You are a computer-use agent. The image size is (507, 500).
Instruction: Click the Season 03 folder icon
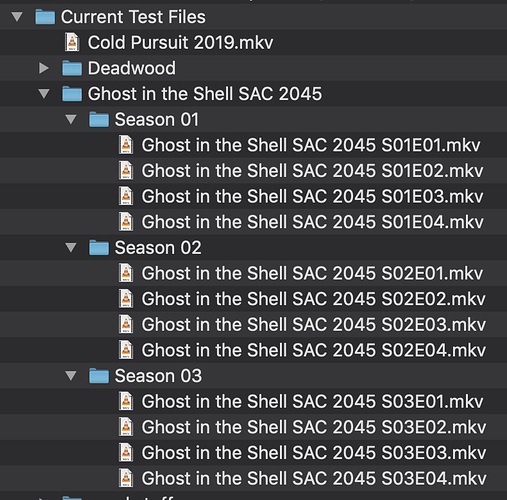click(x=99, y=376)
